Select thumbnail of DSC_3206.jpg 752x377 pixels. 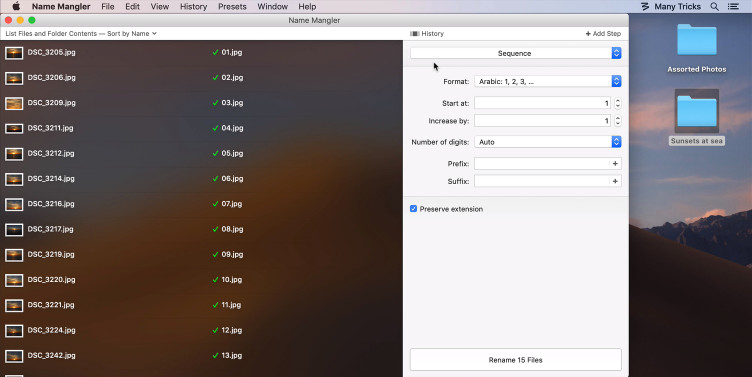tap(14, 78)
